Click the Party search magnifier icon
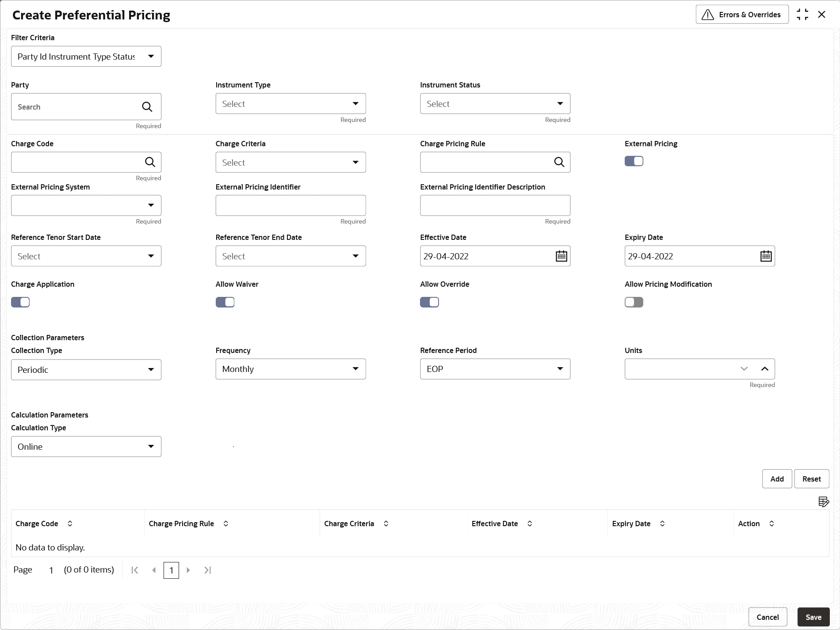 click(x=147, y=107)
